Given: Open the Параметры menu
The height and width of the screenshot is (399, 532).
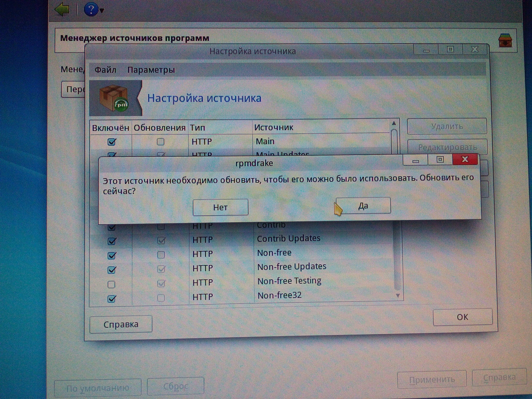Looking at the screenshot, I should [151, 70].
